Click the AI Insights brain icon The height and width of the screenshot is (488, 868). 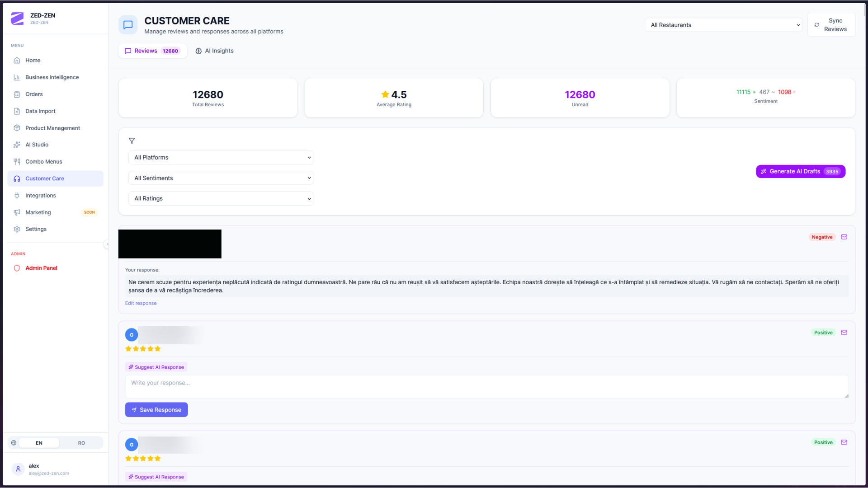tap(198, 51)
